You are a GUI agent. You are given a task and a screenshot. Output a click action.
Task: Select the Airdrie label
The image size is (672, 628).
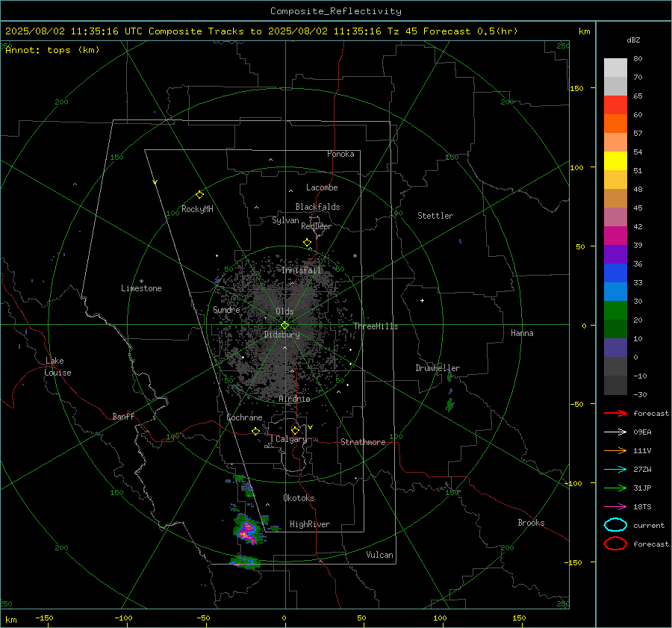[294, 399]
